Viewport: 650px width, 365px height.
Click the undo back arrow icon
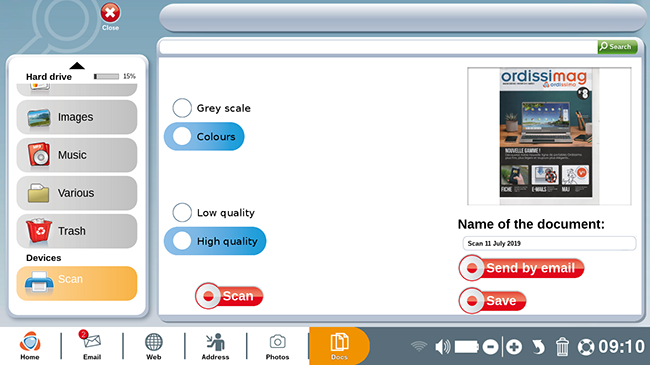[x=538, y=347]
